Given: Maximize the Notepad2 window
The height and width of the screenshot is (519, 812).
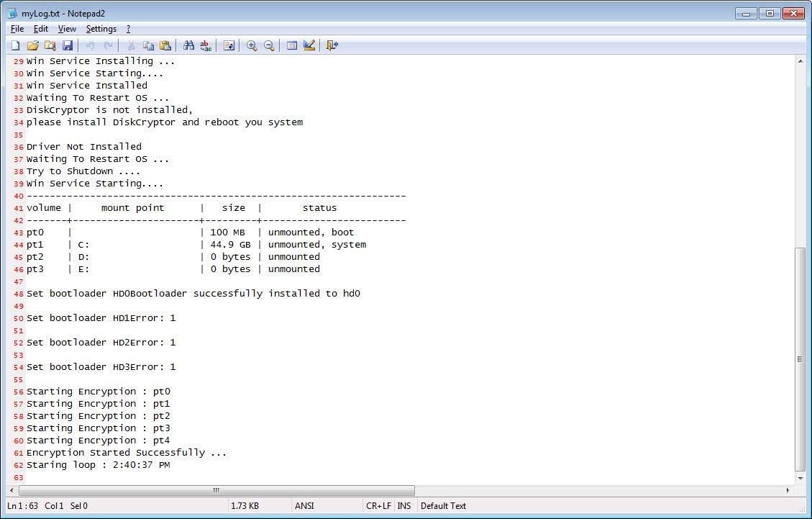Looking at the screenshot, I should (x=770, y=14).
